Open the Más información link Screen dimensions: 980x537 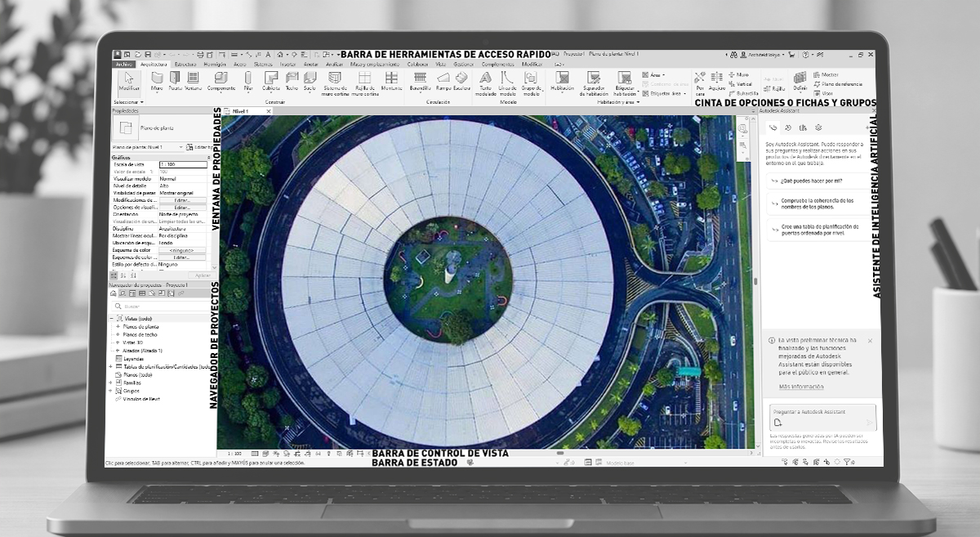[x=801, y=387]
